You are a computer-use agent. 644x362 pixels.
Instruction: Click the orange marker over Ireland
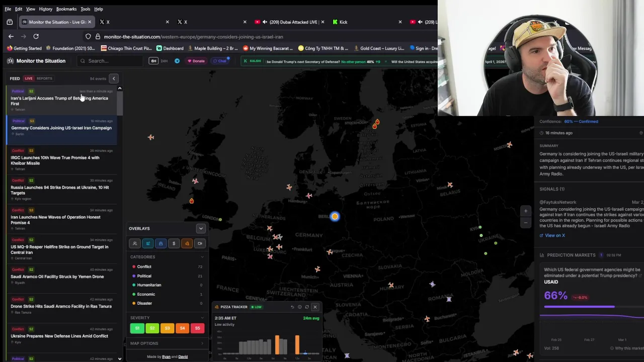pos(191,201)
